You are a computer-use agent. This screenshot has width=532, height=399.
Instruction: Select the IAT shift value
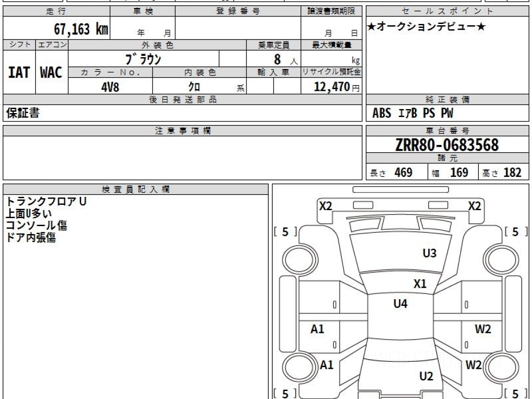19,72
